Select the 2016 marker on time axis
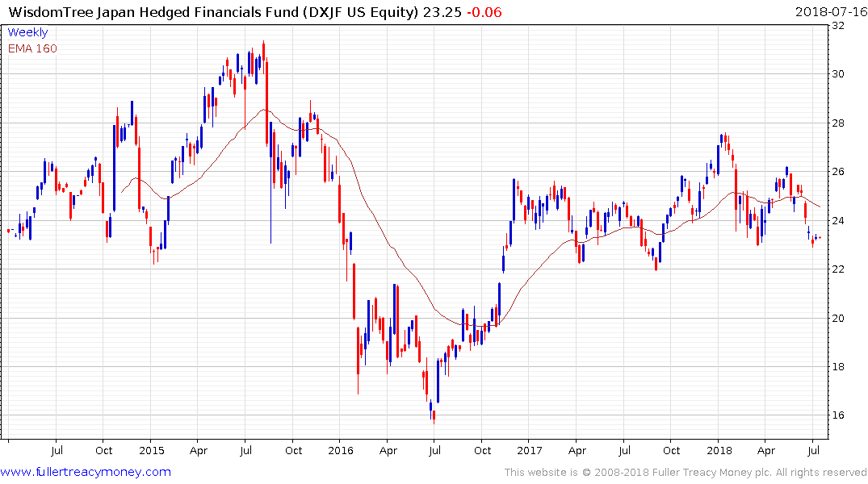Screen dimensions: 868x484 coord(341,450)
